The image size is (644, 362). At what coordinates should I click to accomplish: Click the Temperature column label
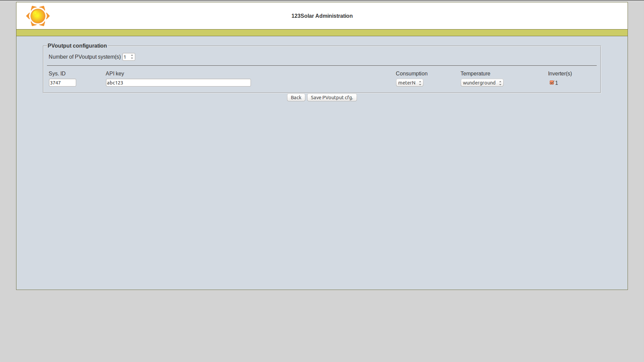475,73
